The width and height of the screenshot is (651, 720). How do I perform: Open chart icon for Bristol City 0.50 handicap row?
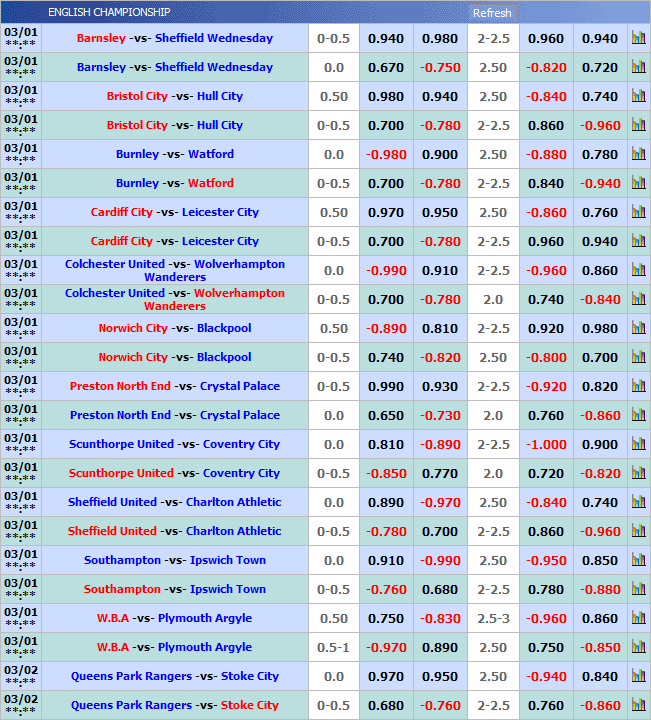pyautogui.click(x=638, y=97)
